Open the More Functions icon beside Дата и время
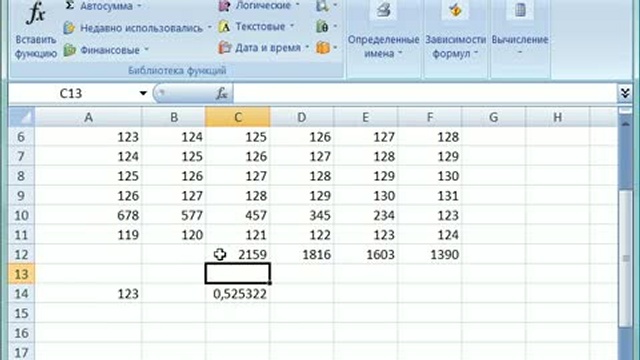The image size is (640, 360). click(327, 48)
